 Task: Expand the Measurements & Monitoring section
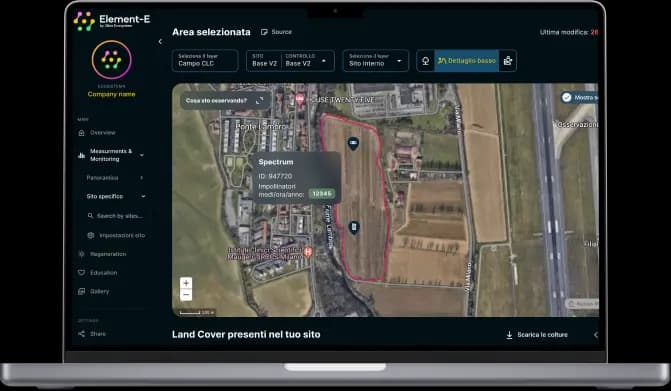[x=111, y=155]
